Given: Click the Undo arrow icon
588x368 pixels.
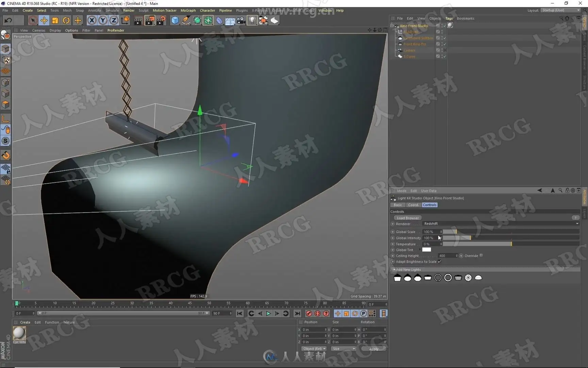Looking at the screenshot, I should pyautogui.click(x=8, y=20).
